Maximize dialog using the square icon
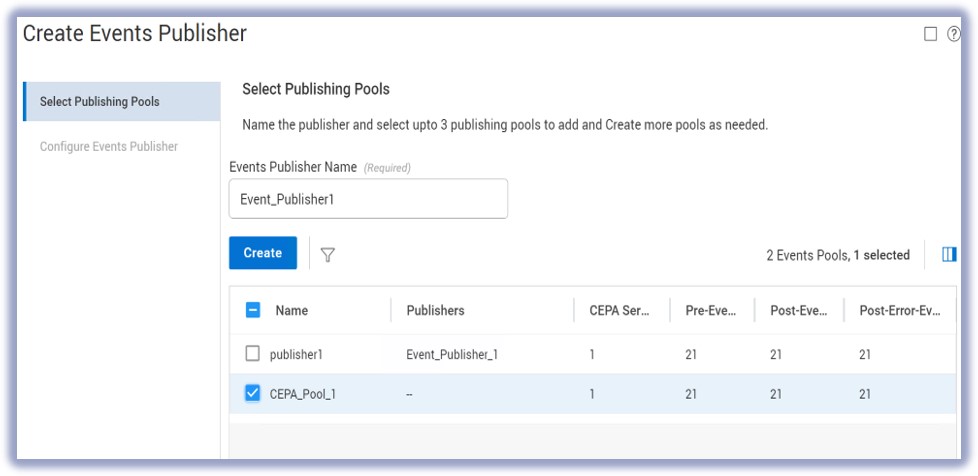Image resolution: width=978 pixels, height=476 pixels. (930, 34)
